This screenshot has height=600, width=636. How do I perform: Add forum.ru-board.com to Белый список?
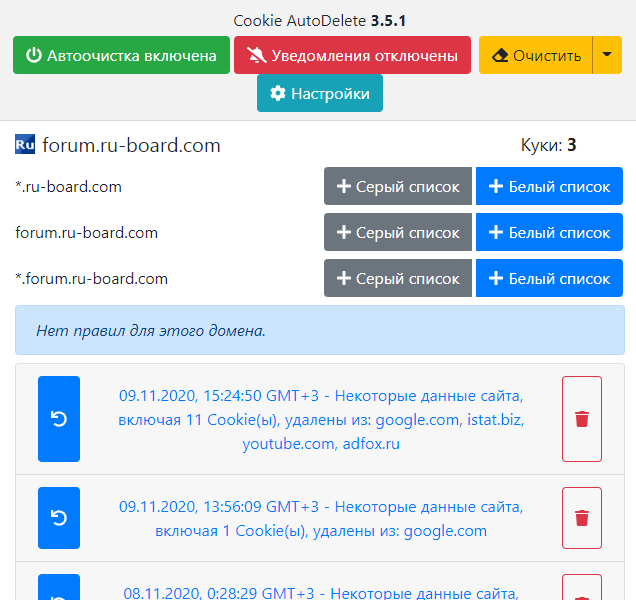pyautogui.click(x=549, y=232)
